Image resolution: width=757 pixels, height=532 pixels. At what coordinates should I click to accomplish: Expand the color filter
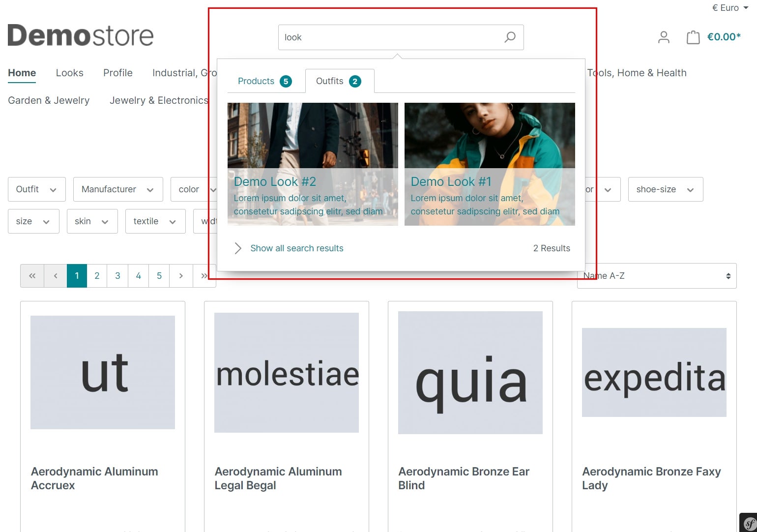click(x=194, y=189)
